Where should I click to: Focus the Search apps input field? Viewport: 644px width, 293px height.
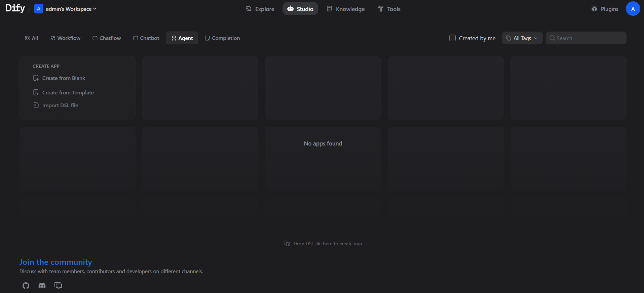pos(589,38)
